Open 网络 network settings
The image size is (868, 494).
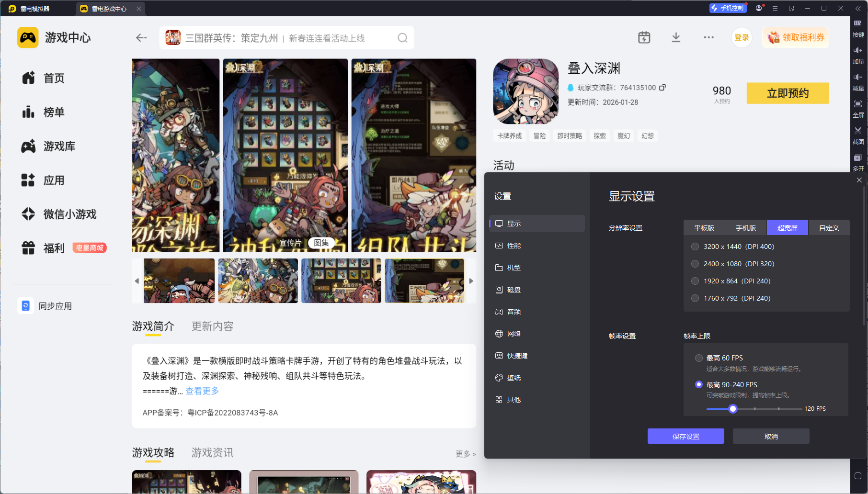click(537, 334)
